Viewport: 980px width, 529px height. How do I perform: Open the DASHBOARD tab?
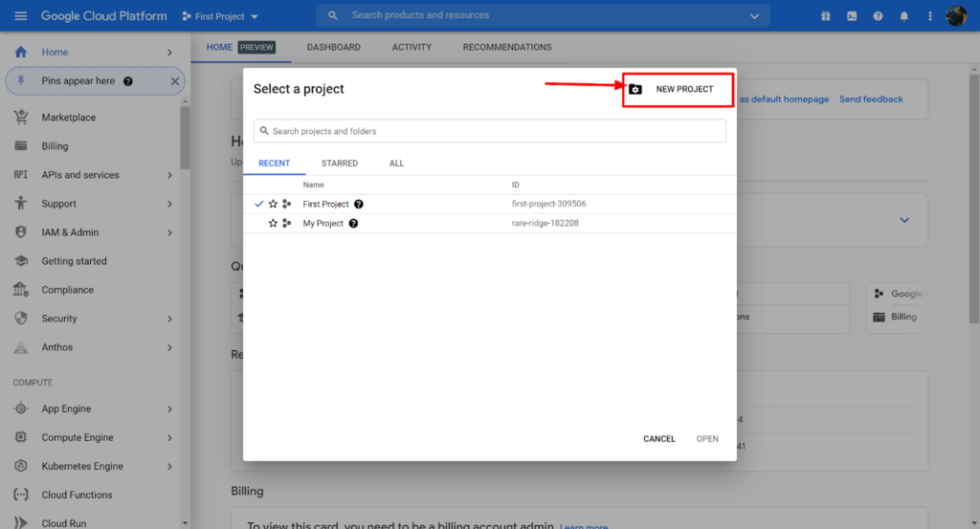pyautogui.click(x=334, y=48)
